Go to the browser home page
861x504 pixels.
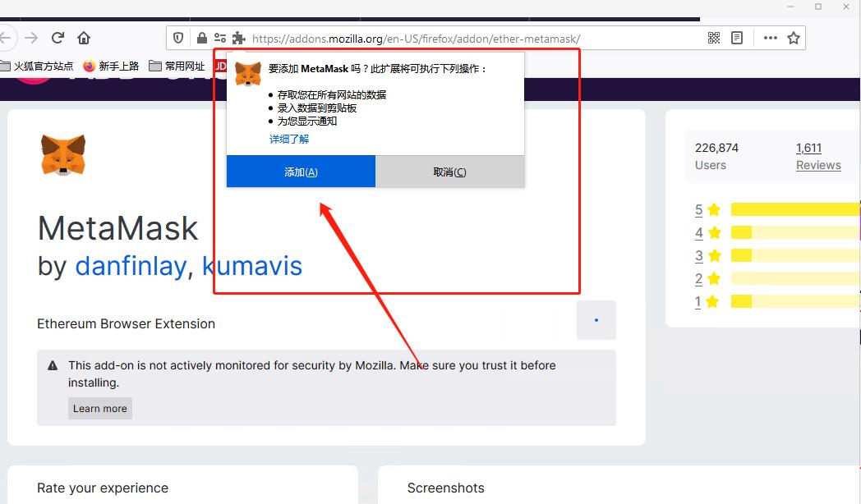pyautogui.click(x=84, y=38)
